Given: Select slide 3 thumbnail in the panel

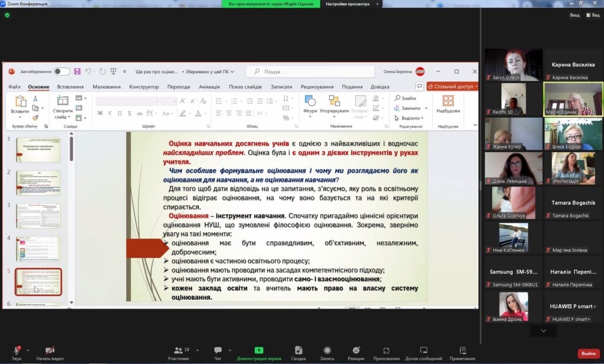Looking at the screenshot, I should [38, 216].
